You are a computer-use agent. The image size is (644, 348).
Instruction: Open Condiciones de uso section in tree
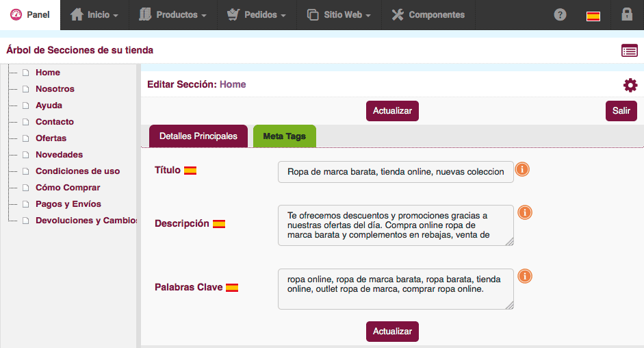pyautogui.click(x=77, y=171)
